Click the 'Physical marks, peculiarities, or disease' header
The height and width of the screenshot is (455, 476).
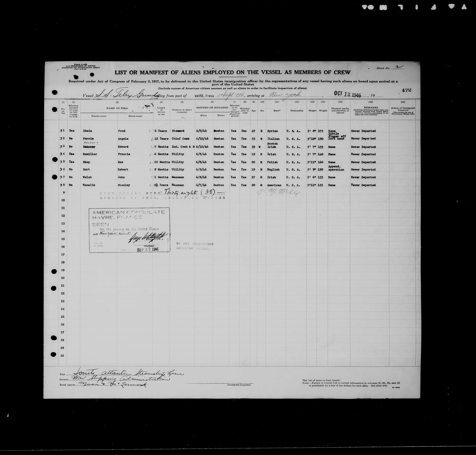coord(340,110)
